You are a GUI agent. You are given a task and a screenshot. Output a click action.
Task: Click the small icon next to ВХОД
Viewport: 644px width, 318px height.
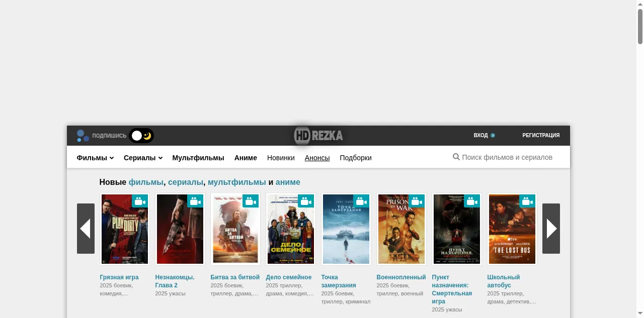(493, 136)
